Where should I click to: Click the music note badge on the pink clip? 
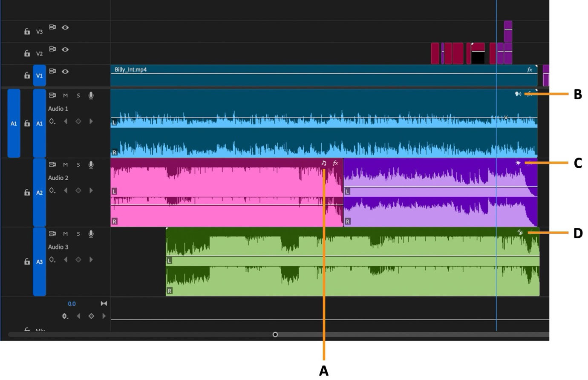pos(324,162)
